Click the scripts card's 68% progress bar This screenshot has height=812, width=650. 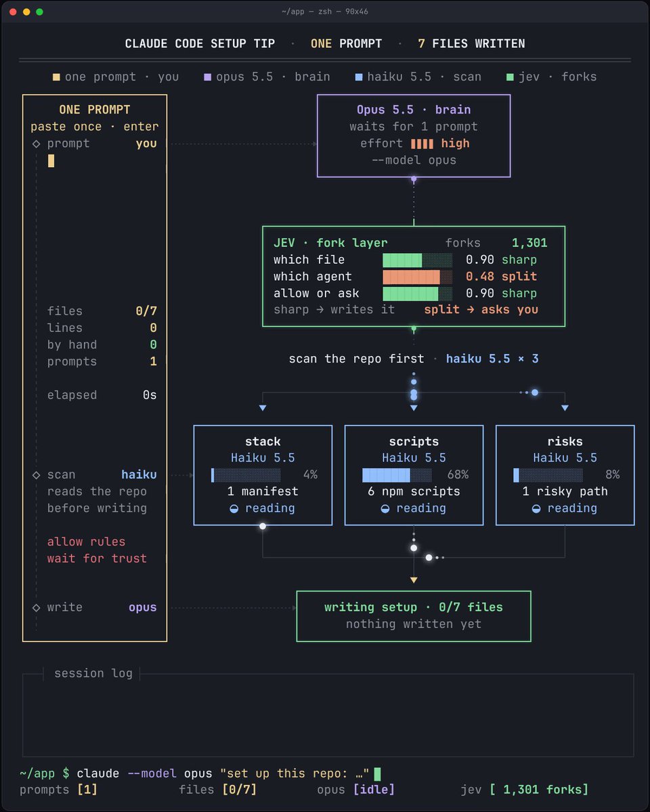point(397,475)
